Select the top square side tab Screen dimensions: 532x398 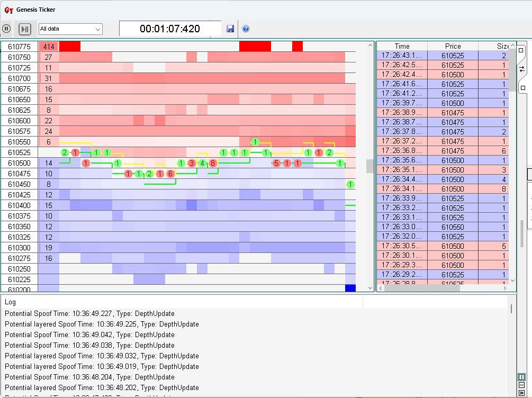521,50
